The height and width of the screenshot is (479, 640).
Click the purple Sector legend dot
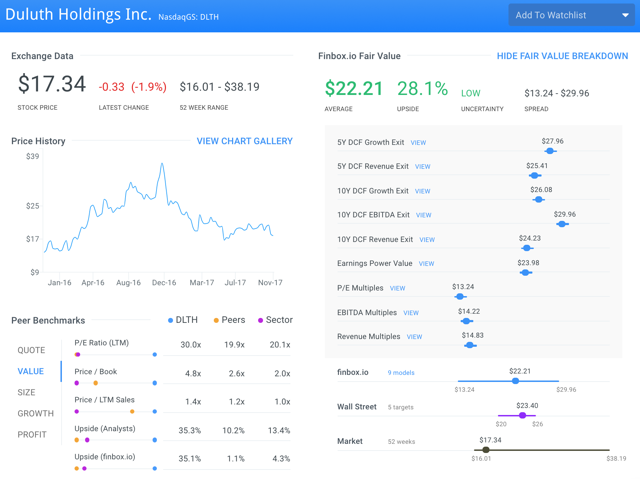(260, 321)
